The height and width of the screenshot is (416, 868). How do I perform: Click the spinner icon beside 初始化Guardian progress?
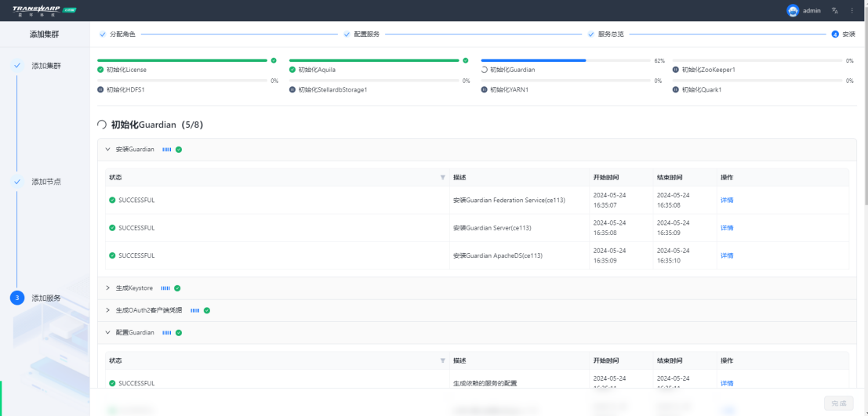click(485, 70)
